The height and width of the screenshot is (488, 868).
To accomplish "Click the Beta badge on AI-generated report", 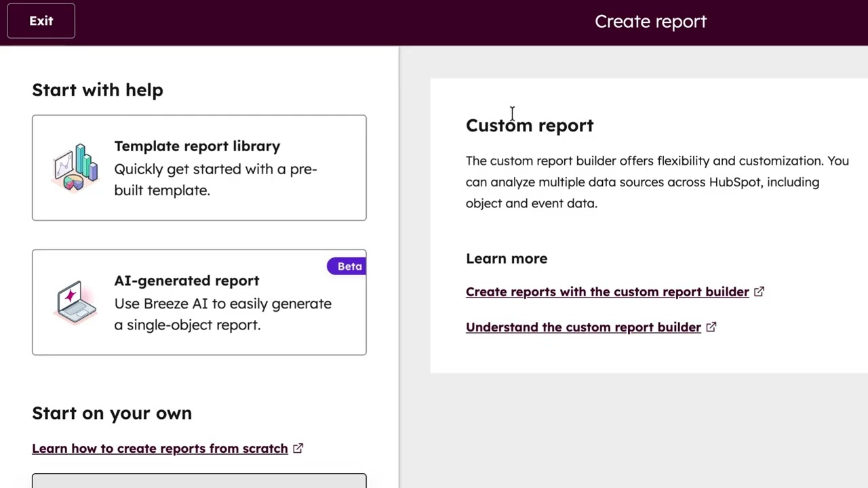I will tap(347, 266).
